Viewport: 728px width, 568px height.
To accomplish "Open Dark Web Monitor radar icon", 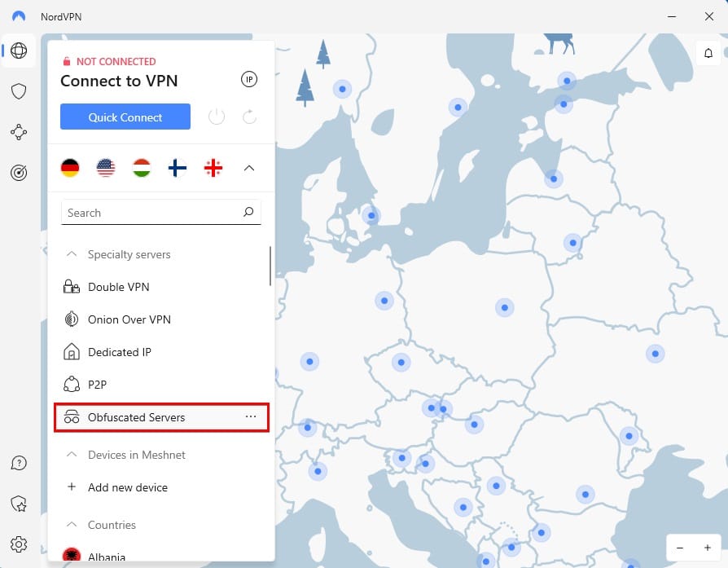I will (x=19, y=173).
